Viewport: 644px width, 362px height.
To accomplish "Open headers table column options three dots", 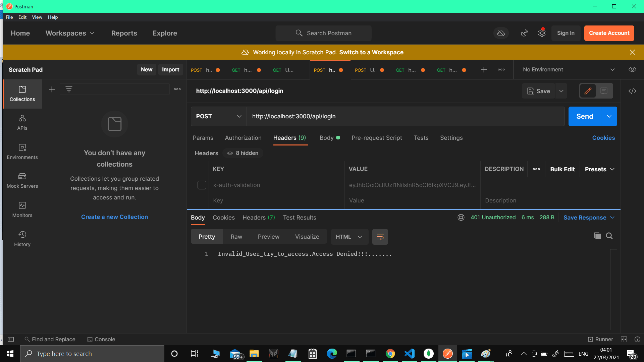I will point(536,169).
